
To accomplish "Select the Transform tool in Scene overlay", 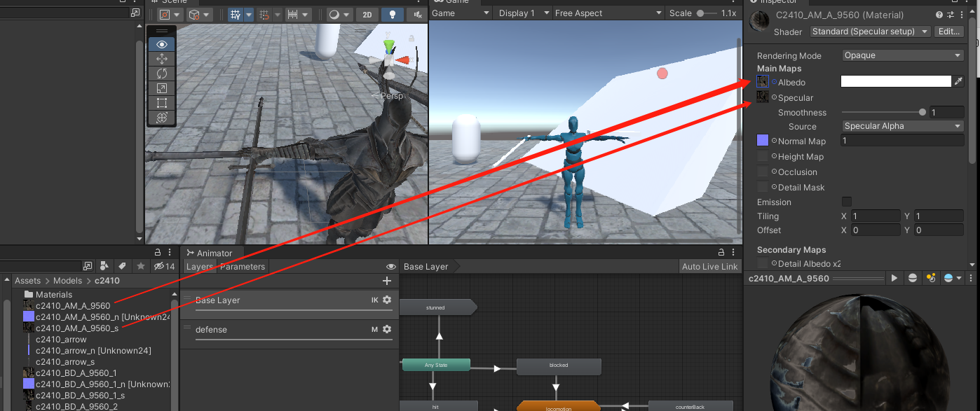I will pyautogui.click(x=162, y=118).
